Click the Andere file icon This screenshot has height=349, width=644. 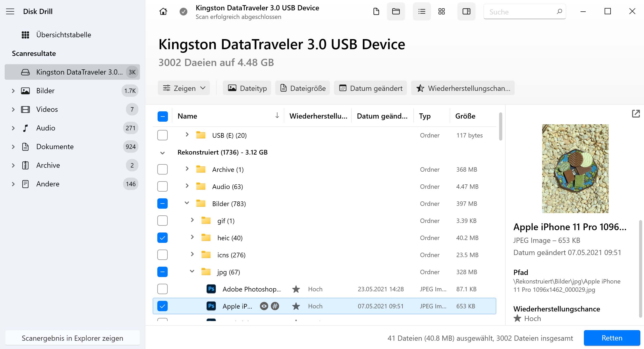[x=25, y=184]
